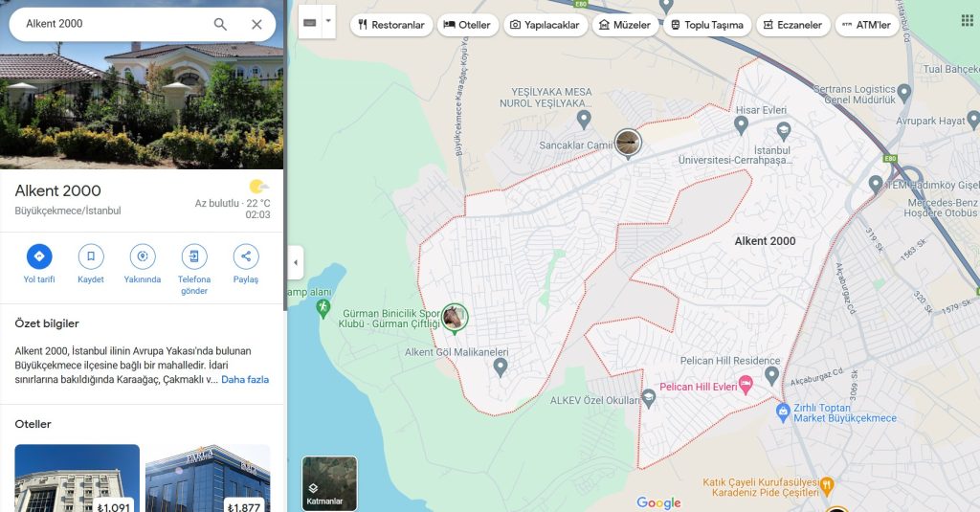Filter map by Müzeler

click(625, 25)
